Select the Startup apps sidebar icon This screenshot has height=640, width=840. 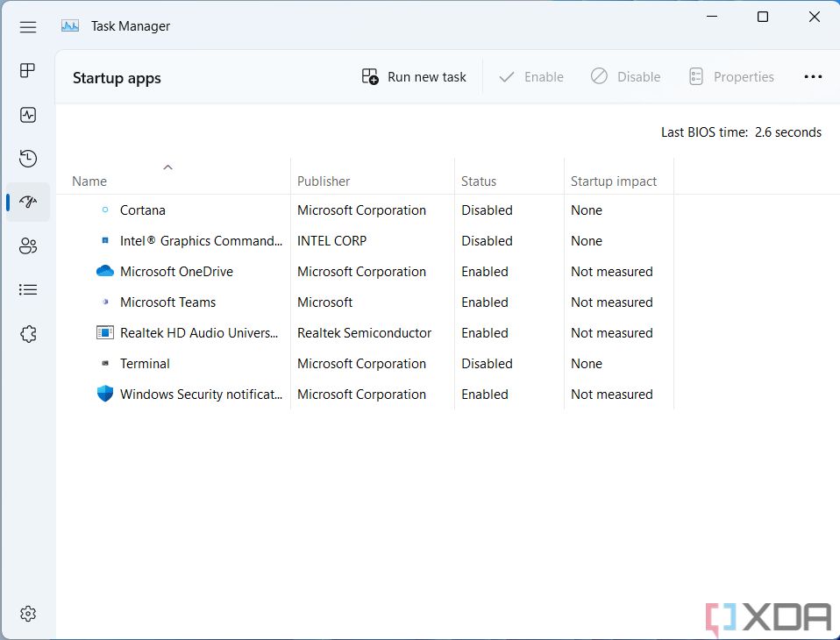[27, 202]
